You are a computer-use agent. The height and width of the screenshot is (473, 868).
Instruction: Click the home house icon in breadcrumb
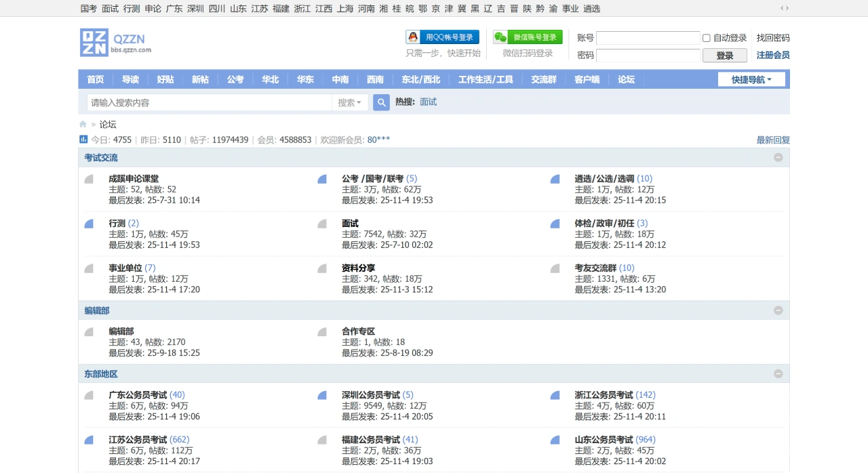coord(83,124)
